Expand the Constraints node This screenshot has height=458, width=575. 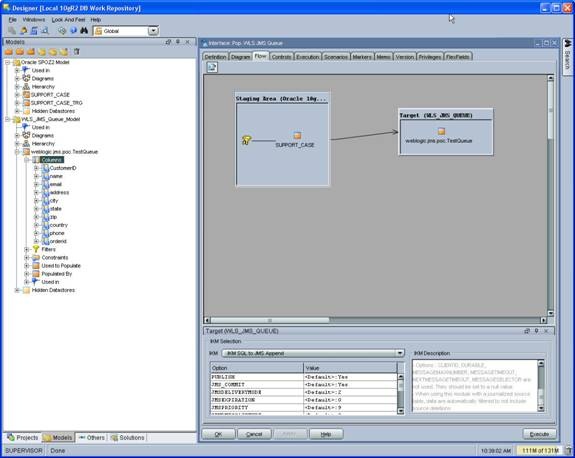pyautogui.click(x=26, y=258)
